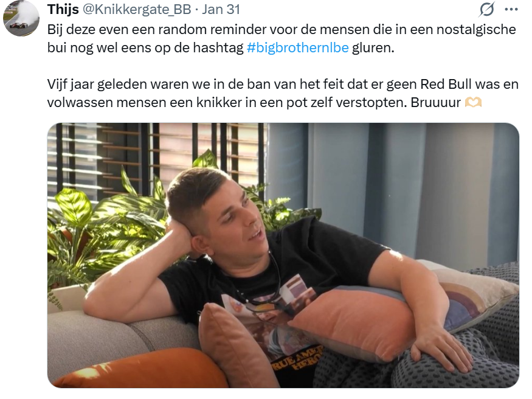Click the Grok explain icon
Viewport: 532px width, 399px height.
(x=487, y=9)
